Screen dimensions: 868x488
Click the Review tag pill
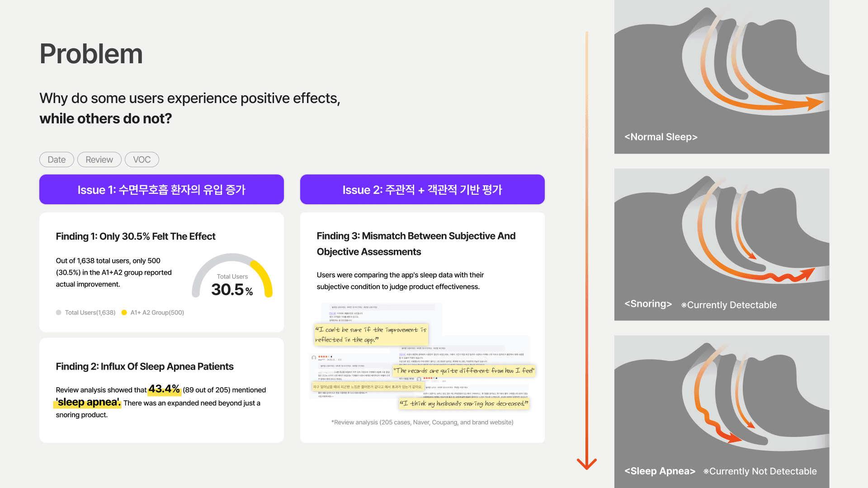point(99,160)
